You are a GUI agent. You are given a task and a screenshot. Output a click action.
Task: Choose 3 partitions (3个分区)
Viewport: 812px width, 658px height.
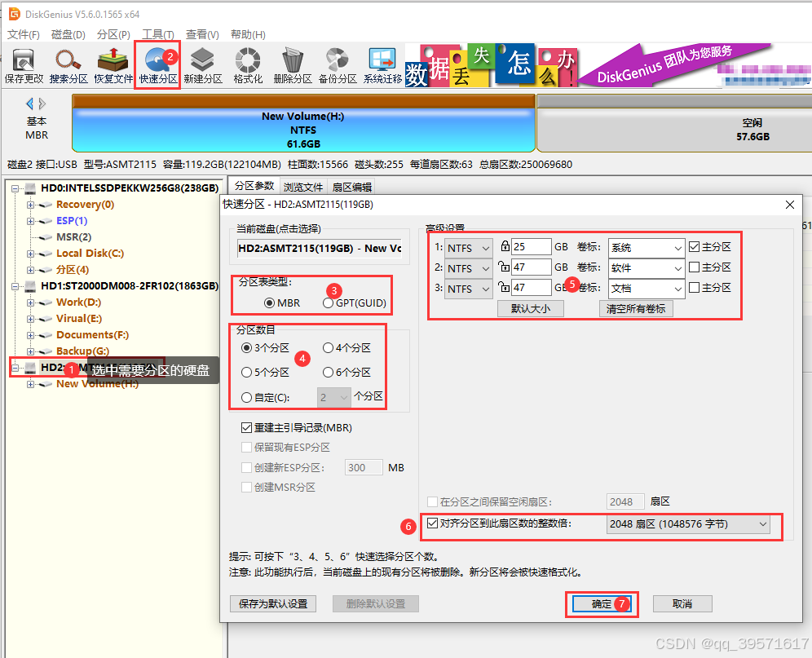pyautogui.click(x=265, y=347)
